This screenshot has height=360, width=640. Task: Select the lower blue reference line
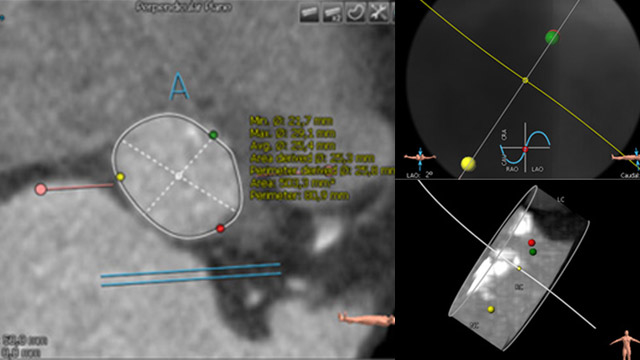pyautogui.click(x=191, y=279)
